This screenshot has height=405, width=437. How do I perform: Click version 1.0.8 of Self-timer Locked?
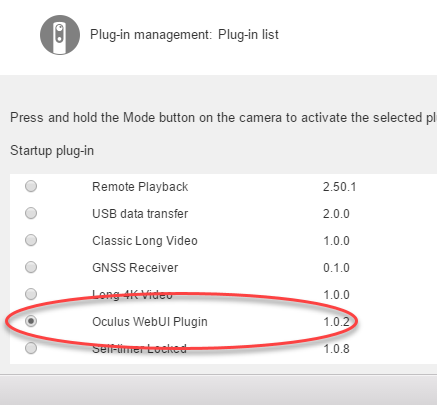(x=336, y=349)
